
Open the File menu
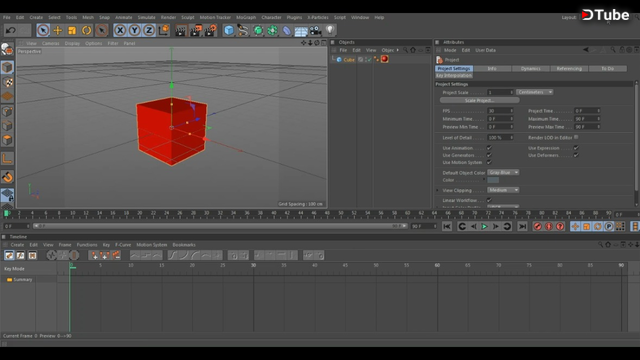tap(7, 18)
